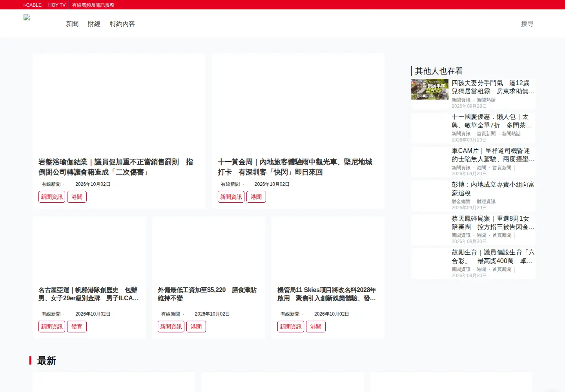Viewport: 565px width, 392px height.
Task: Open 名古屋亞運 帆船港隊 article
Action: click(89, 294)
